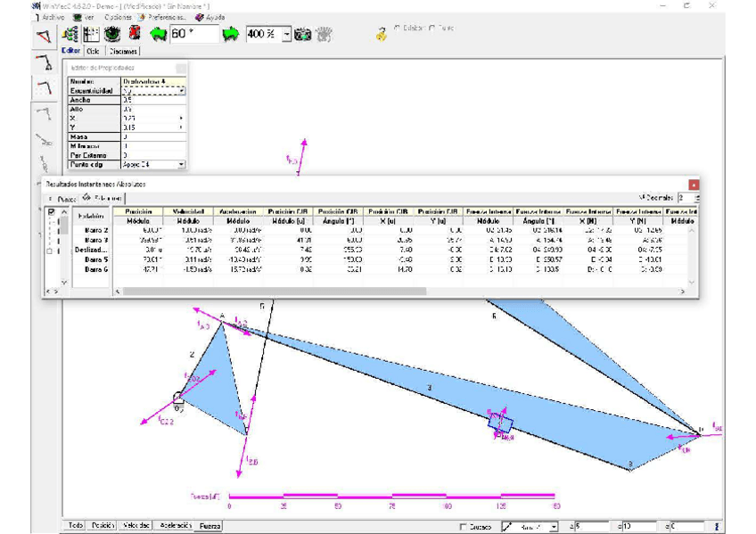Expand the Excentricidad dropdown in properties editor
The image size is (756, 534).
click(182, 91)
